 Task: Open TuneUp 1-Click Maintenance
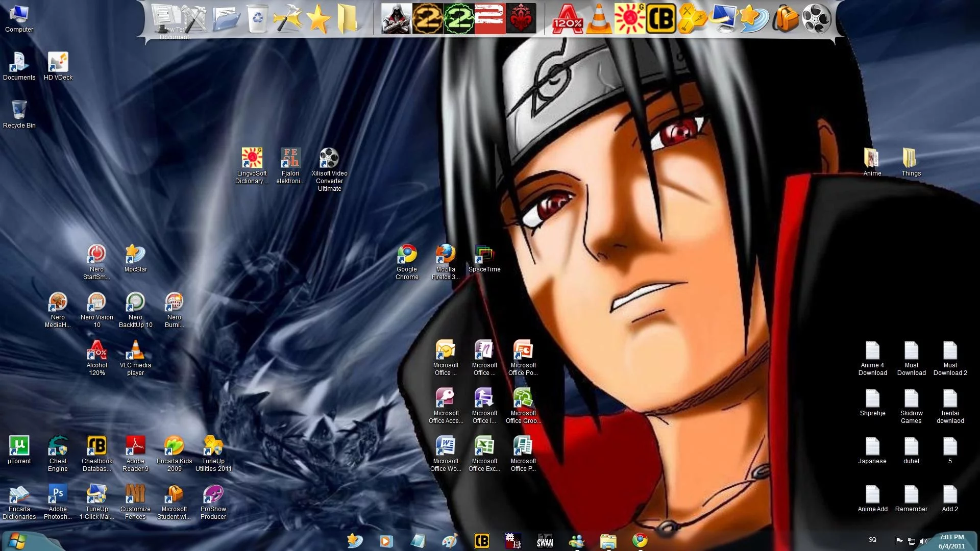click(96, 502)
